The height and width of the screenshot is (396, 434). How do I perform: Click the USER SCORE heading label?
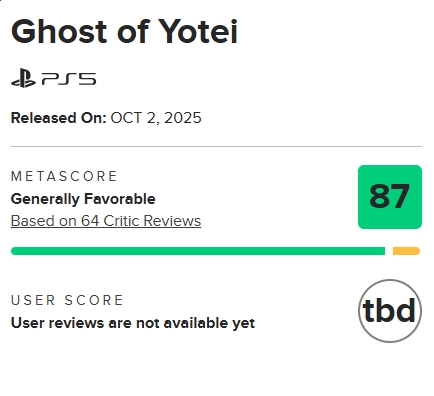pos(67,300)
